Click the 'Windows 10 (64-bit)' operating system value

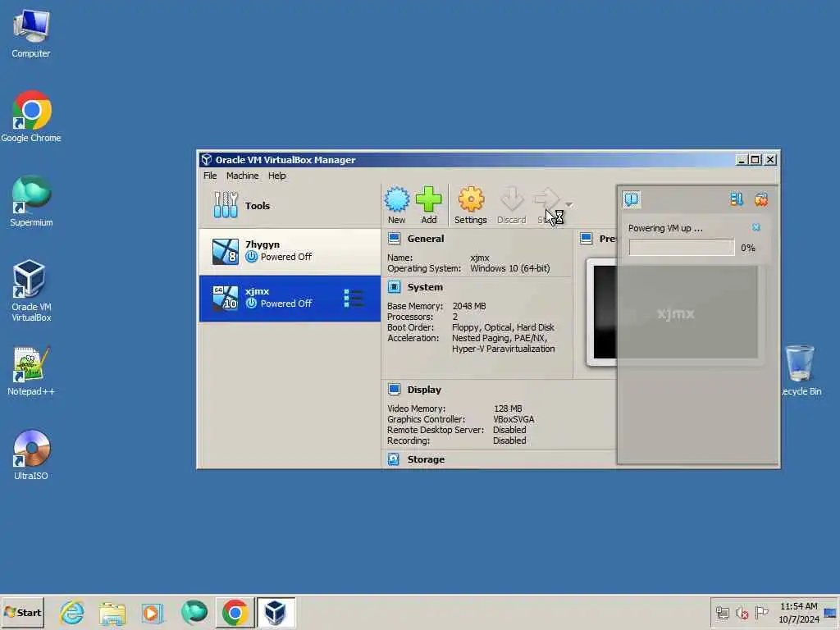pos(510,268)
